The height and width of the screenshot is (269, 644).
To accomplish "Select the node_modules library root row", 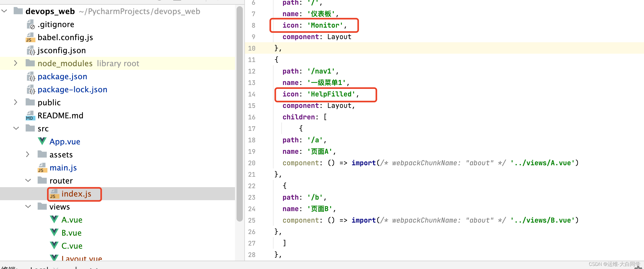I will coord(117,63).
